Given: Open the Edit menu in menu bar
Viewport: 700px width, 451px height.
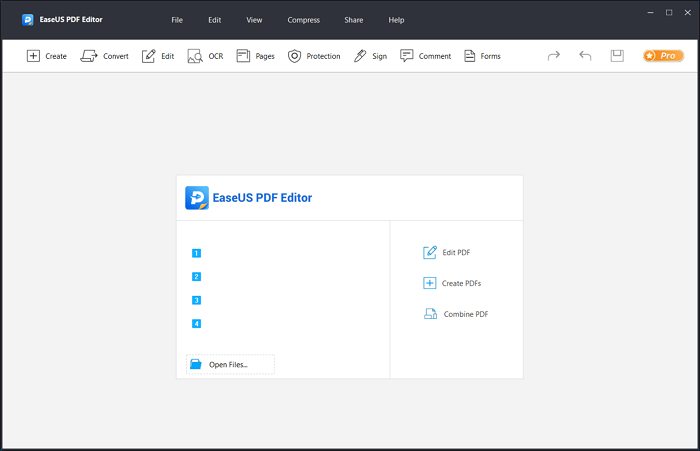Looking at the screenshot, I should point(214,20).
